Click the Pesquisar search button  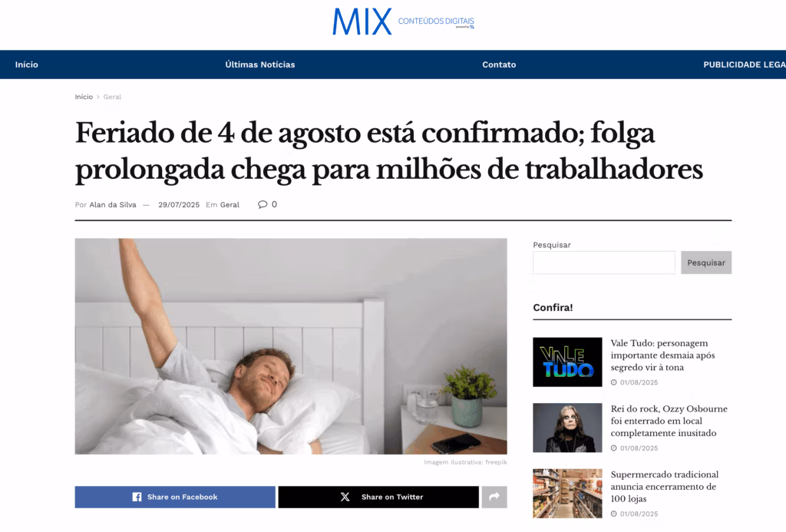tap(706, 263)
